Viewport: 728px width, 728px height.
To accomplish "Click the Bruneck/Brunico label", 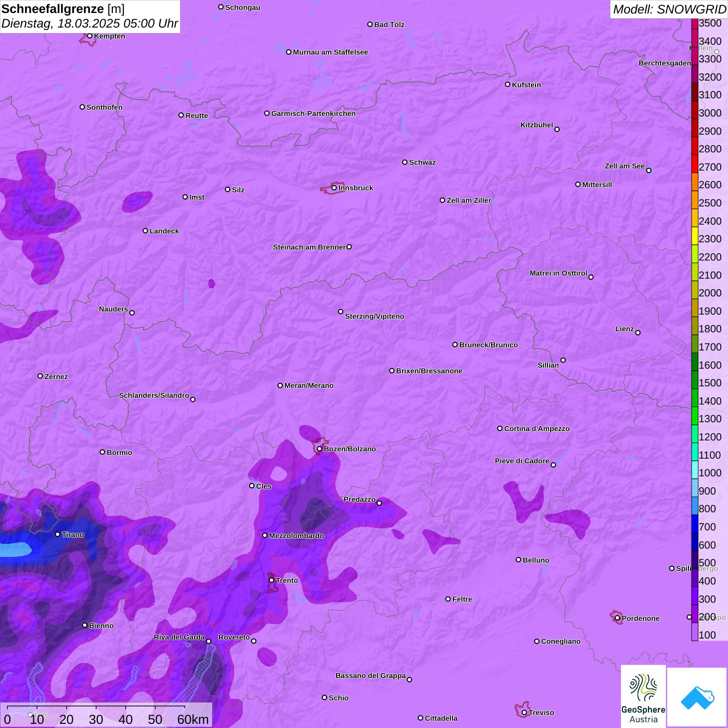I will coord(488,345).
